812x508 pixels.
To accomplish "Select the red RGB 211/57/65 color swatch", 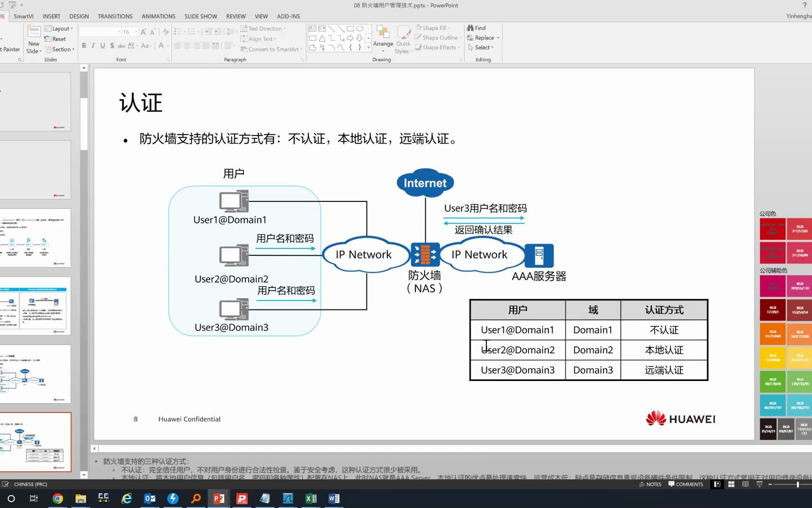I will tap(800, 229).
